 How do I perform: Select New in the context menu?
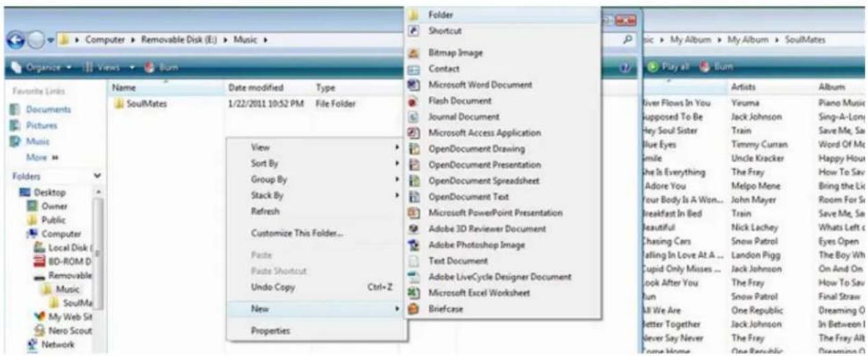point(317,309)
